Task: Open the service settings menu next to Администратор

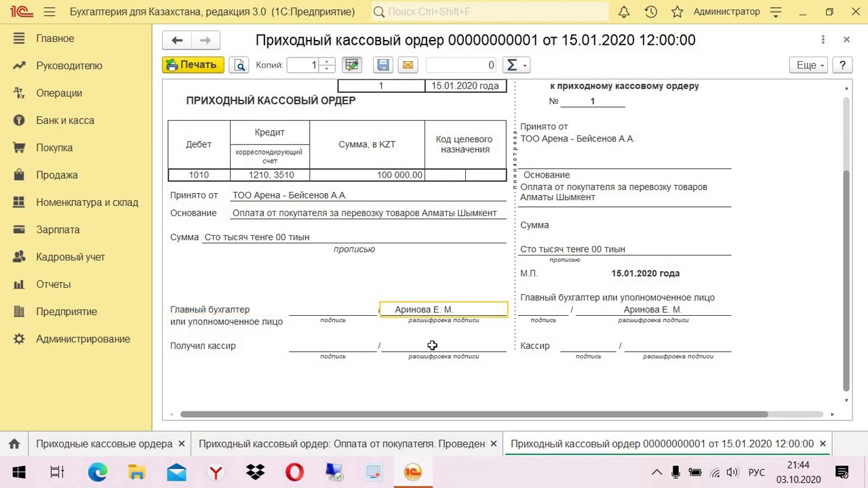Action: (x=776, y=12)
